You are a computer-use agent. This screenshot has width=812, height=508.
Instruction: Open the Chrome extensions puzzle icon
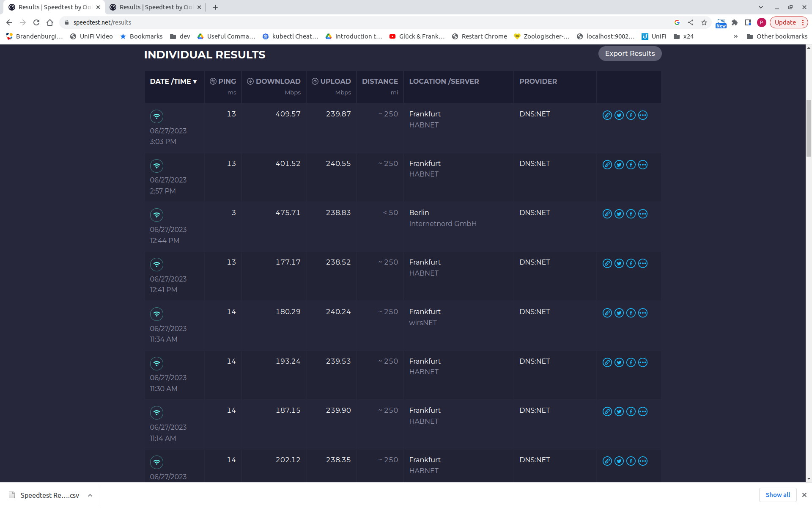(x=735, y=22)
